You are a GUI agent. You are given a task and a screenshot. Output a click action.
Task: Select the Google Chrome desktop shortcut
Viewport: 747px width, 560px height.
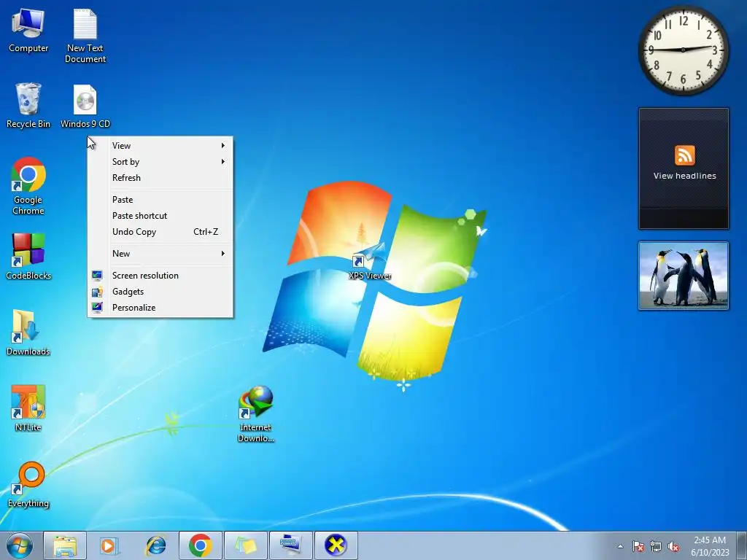tap(28, 186)
